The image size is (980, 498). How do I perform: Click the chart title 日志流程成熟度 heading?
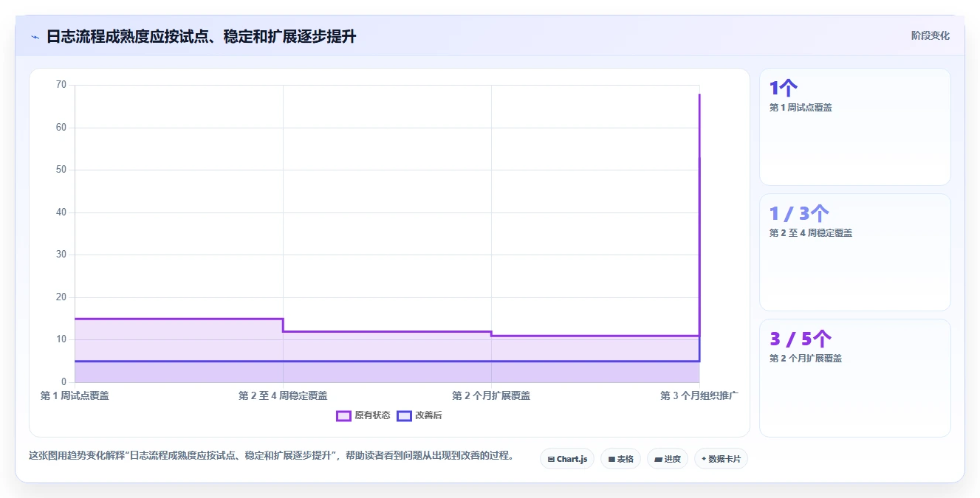click(x=201, y=36)
